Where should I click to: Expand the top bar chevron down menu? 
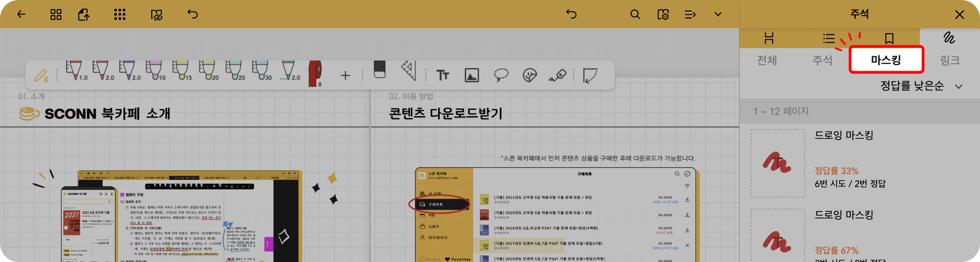click(x=718, y=14)
